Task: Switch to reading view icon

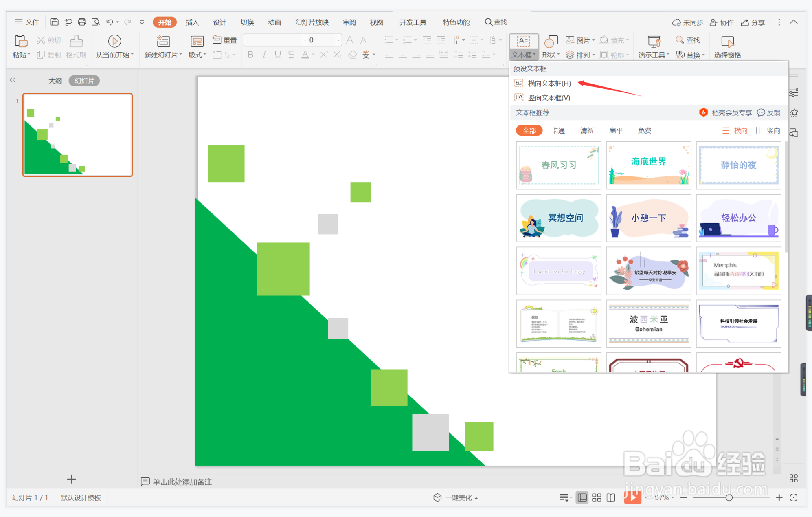Action: (611, 497)
